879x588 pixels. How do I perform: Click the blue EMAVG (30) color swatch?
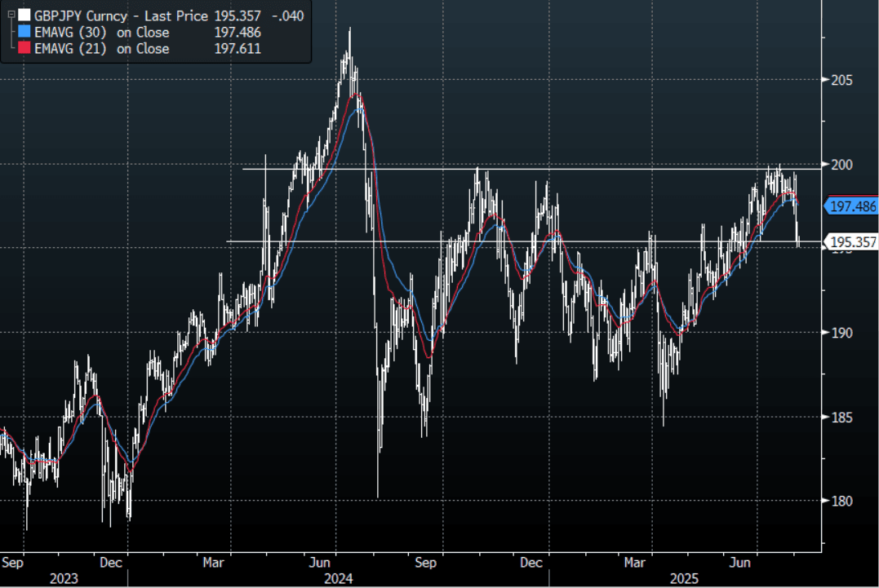(24, 33)
